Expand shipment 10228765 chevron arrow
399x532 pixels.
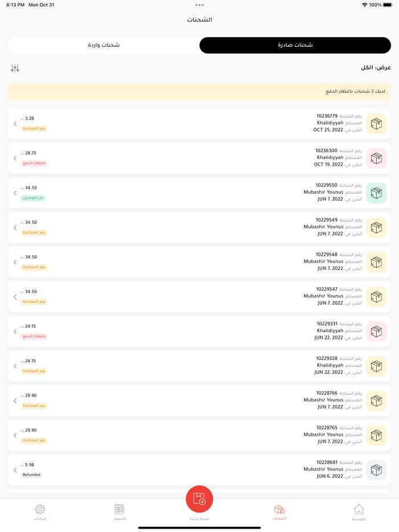[x=15, y=435]
